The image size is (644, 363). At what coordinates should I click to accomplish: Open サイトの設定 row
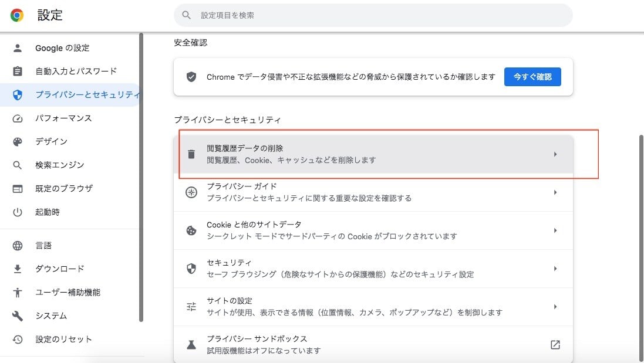[373, 307]
